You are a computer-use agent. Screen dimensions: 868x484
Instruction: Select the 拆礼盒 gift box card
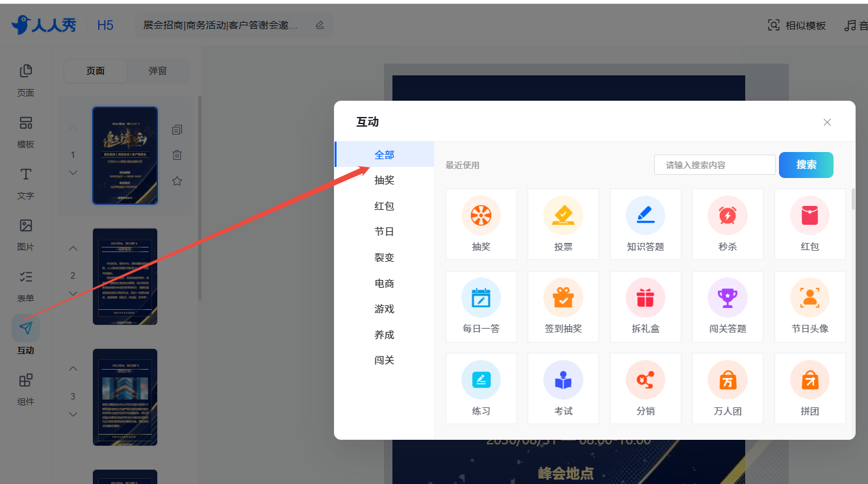pyautogui.click(x=646, y=307)
